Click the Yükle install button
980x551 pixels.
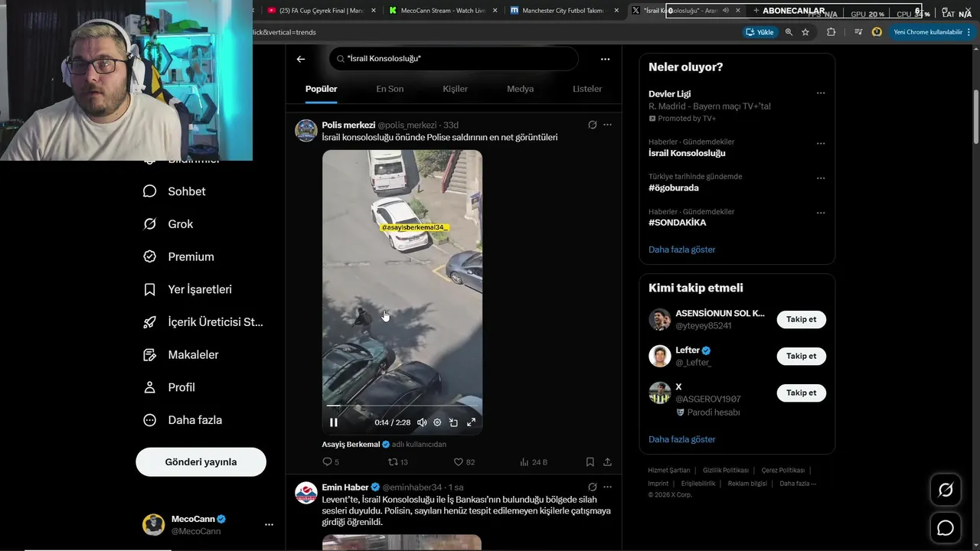759,32
